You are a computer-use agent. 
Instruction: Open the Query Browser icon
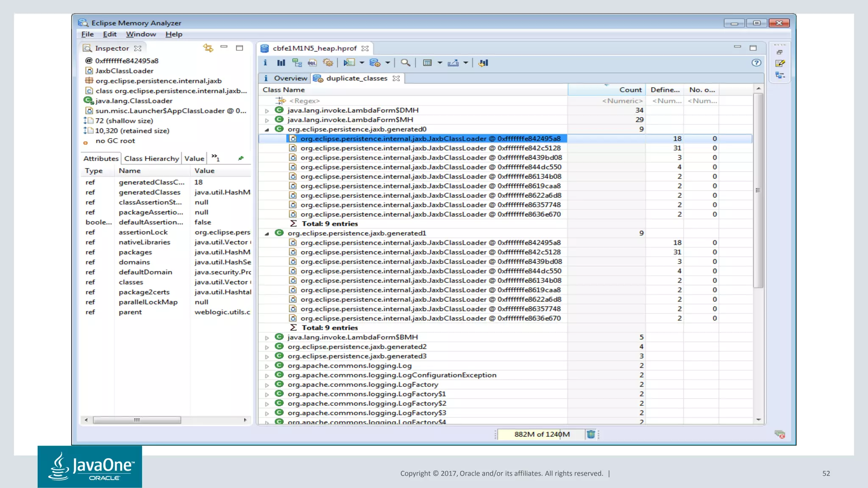[375, 63]
